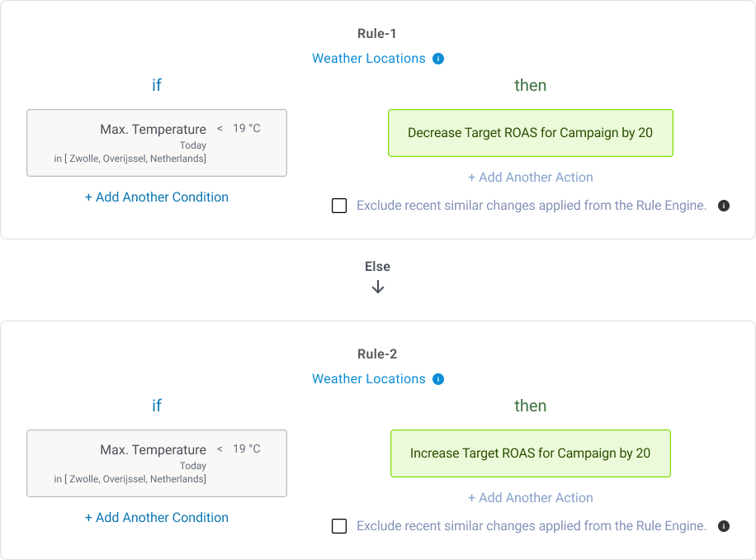Select Increase Target ROAS action box

click(x=531, y=453)
